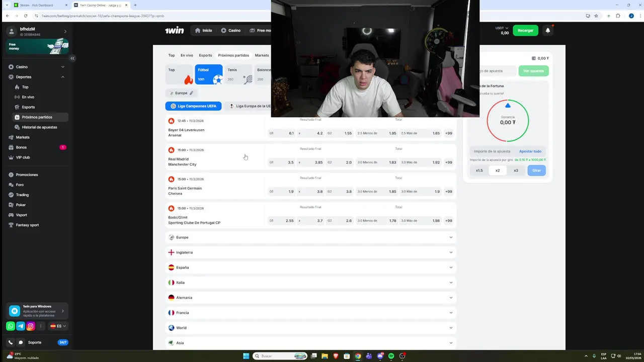Click the green Recargar button
Screen dimensions: 644x362
[x=525, y=30]
